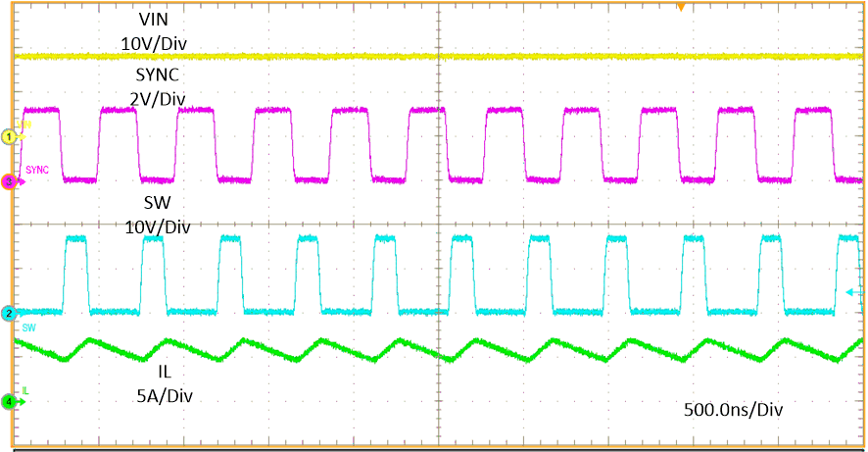Select channel 3 SYNC ground marker
Screen dimensions: 868x452
tap(10, 181)
